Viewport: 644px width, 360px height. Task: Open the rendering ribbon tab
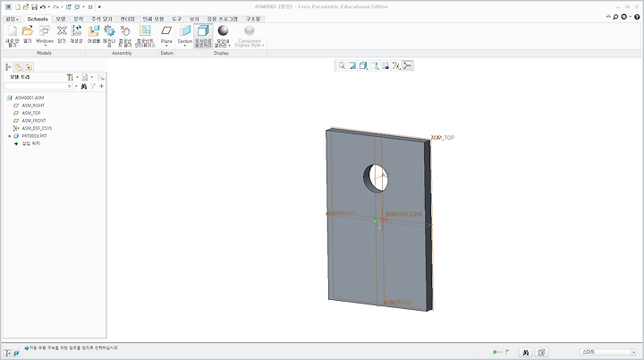click(x=127, y=19)
